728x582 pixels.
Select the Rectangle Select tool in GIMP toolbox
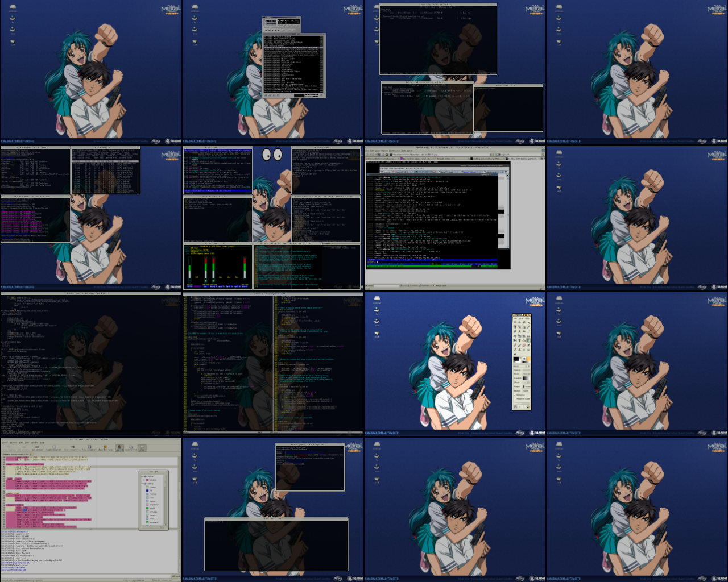[515, 322]
